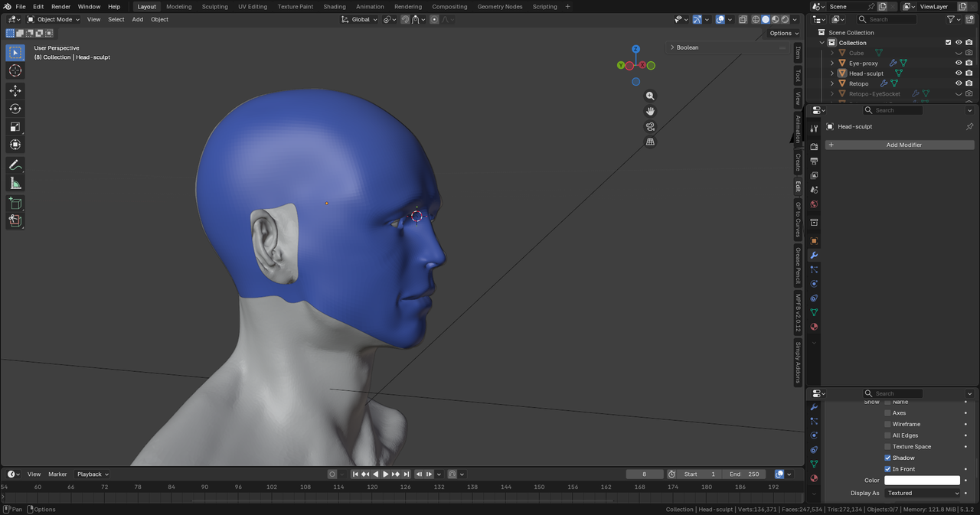Select the Move tool
This screenshot has width=980, height=515.
(x=15, y=90)
